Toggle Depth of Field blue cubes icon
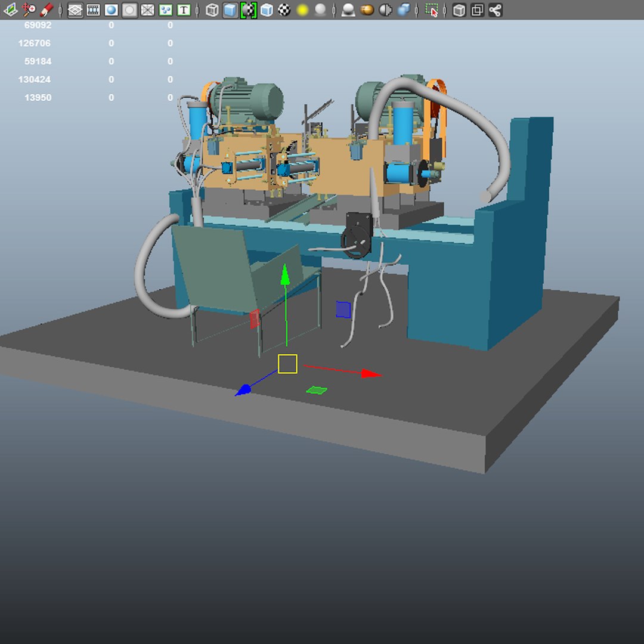Viewport: 644px width, 644px height. (403, 10)
